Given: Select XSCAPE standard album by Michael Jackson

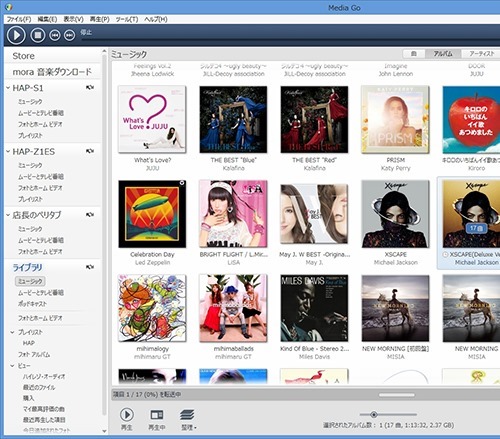Looking at the screenshot, I should (x=395, y=214).
